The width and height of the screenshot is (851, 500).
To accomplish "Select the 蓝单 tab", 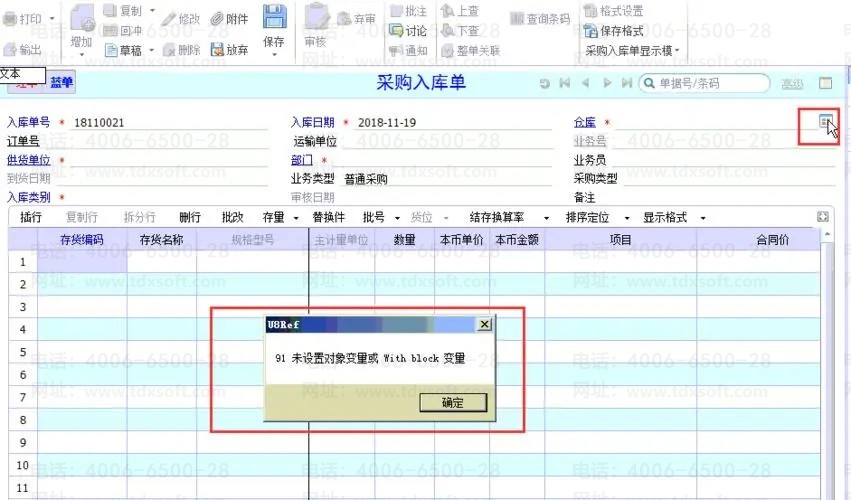I will 61,83.
